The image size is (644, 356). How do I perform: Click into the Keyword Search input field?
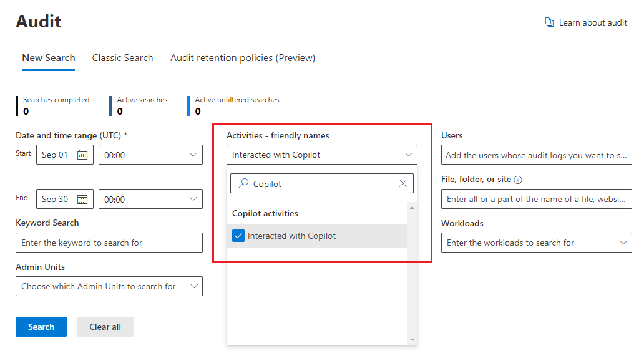tap(109, 243)
